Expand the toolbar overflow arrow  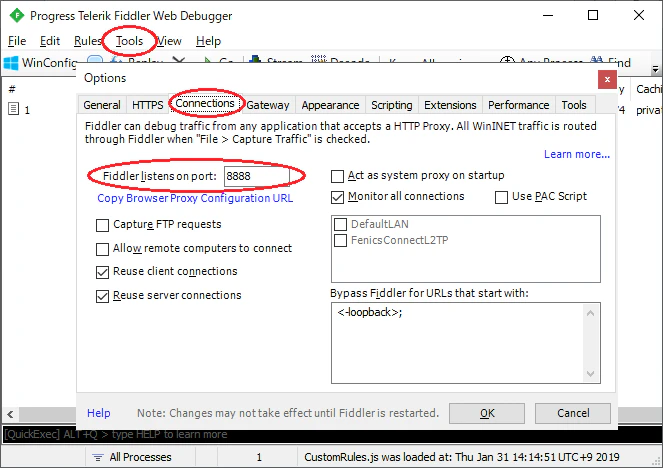coord(655,68)
